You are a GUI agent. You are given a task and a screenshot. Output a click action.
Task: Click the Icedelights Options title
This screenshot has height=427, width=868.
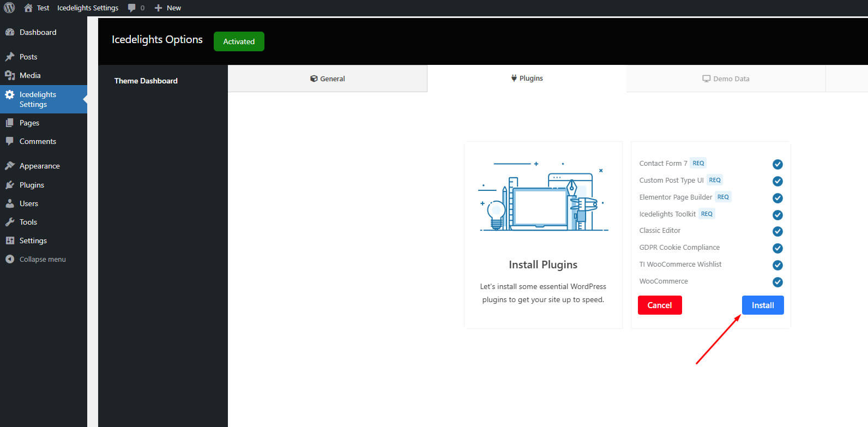(x=157, y=39)
